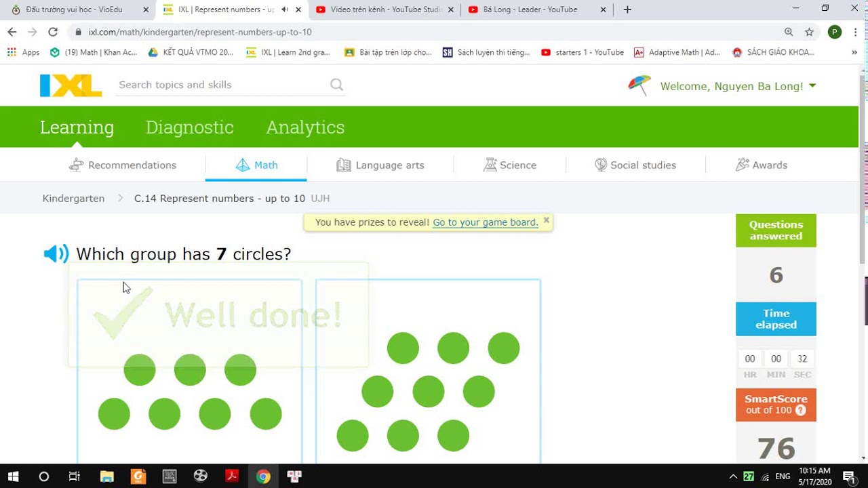868x488 pixels.
Task: Open Chrome three-dot menu
Action: pos(854,32)
